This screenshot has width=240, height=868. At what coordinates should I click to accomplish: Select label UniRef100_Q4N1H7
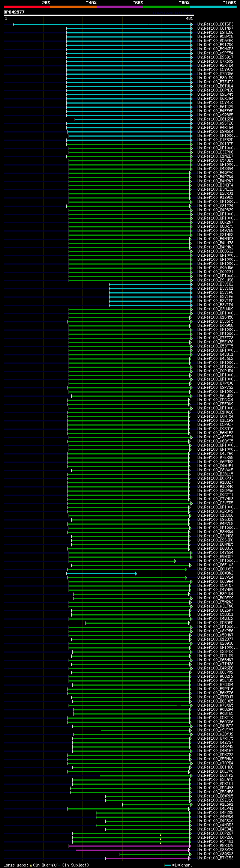[x=215, y=751]
